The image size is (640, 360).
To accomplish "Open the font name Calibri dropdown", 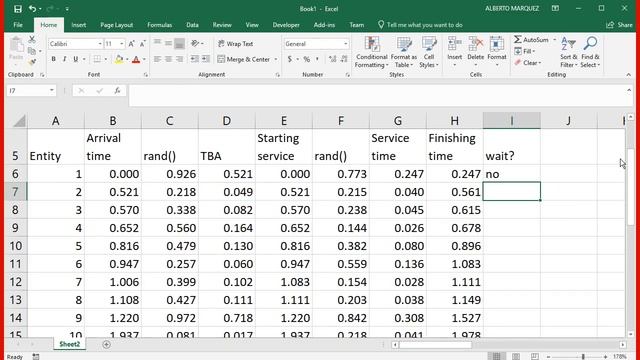I will click(100, 44).
